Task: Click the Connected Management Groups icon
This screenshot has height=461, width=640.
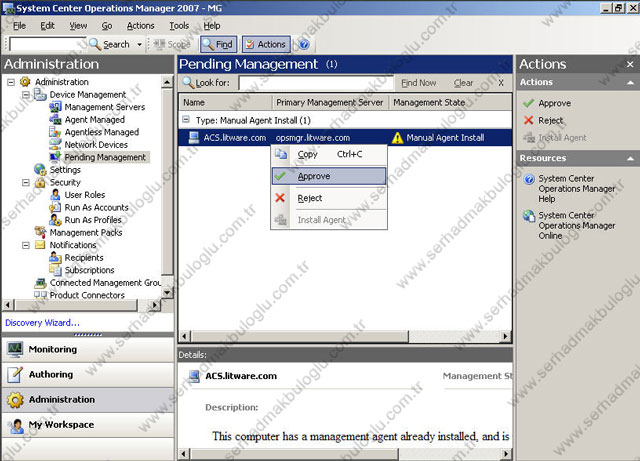Action: coord(40,283)
